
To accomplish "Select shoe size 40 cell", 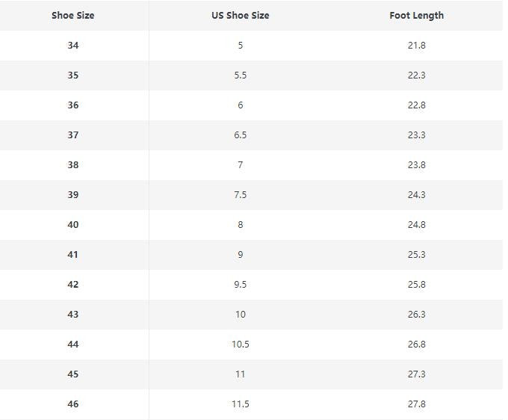I will pos(73,225).
